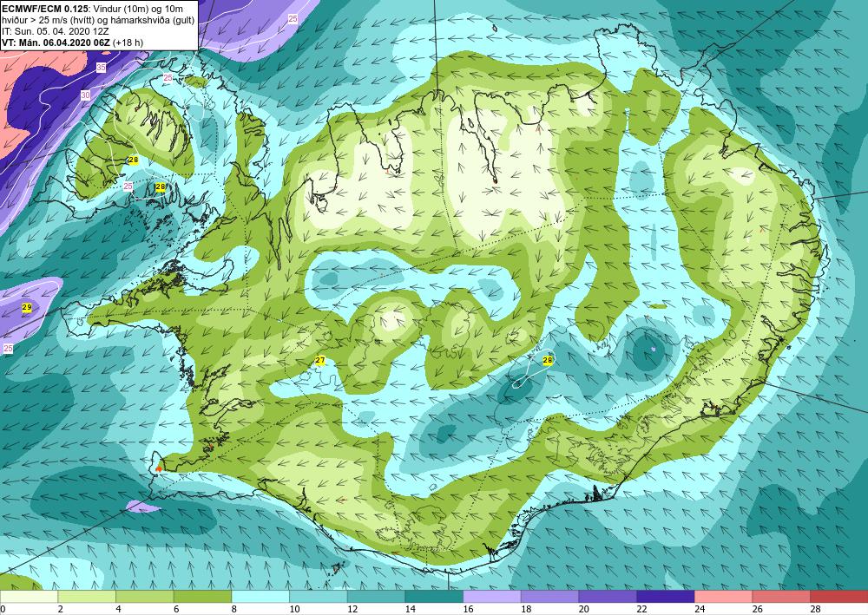Click the "8" value on the legend scale

click(234, 609)
